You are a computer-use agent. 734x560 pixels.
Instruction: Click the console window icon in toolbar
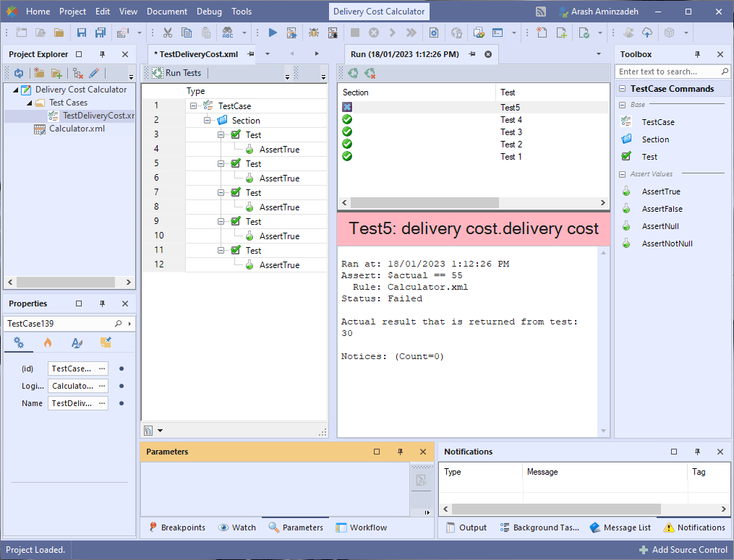pyautogui.click(x=497, y=33)
